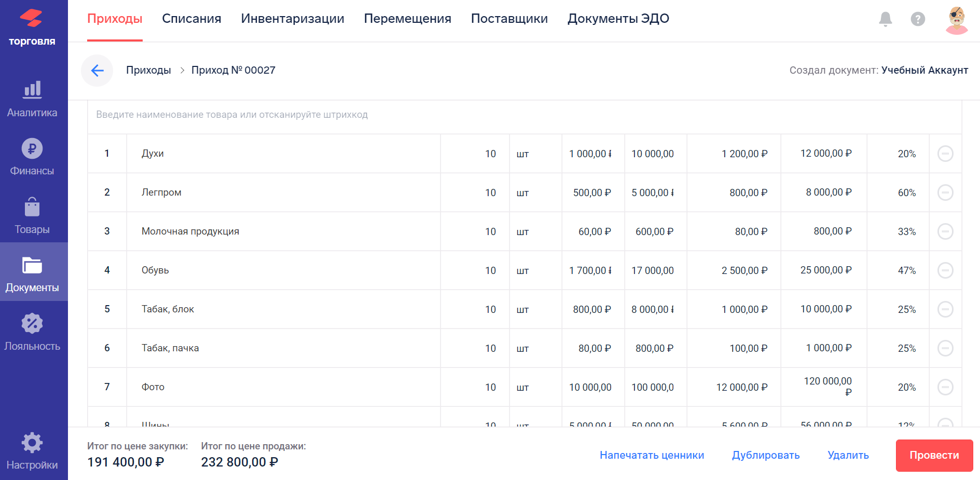Click the 80,00 ₽ purchase price for Табак, пачка
The image size is (980, 480).
(x=595, y=348)
